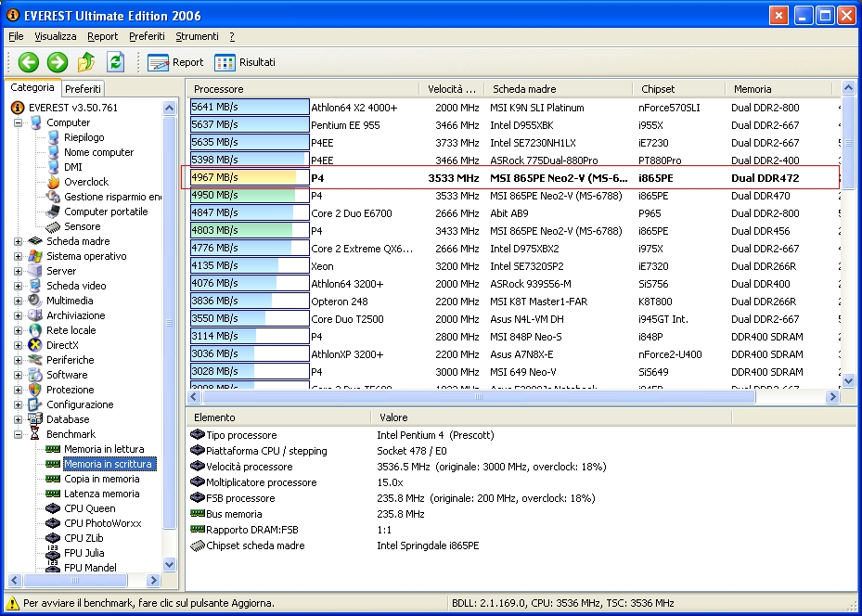This screenshot has width=862, height=616.
Task: Open the ? help menu
Action: click(232, 36)
